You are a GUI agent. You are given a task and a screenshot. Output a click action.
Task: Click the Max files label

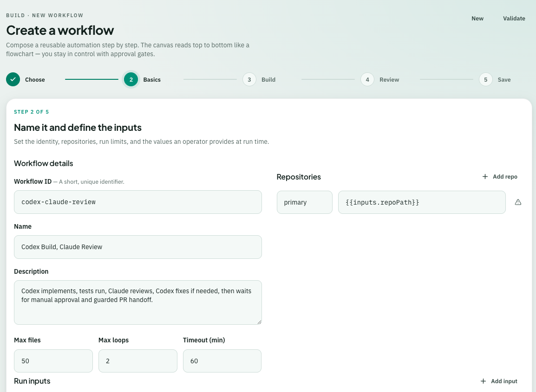coord(27,340)
